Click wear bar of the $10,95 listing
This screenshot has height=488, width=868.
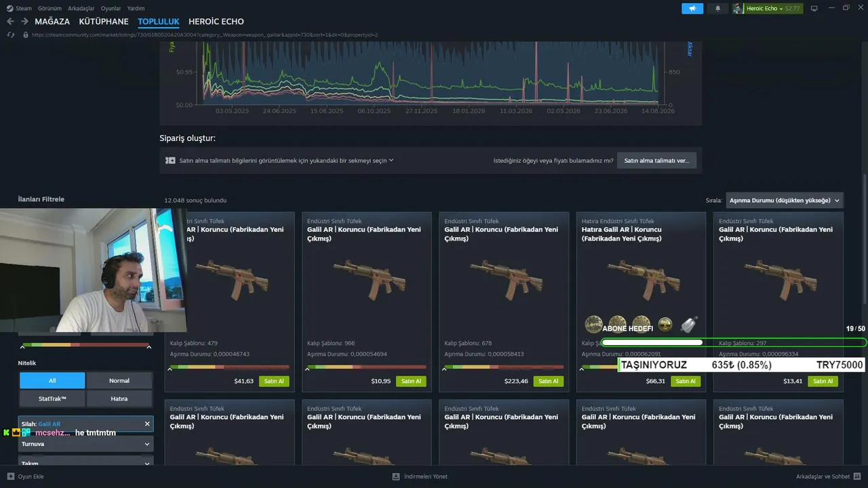pos(366,367)
